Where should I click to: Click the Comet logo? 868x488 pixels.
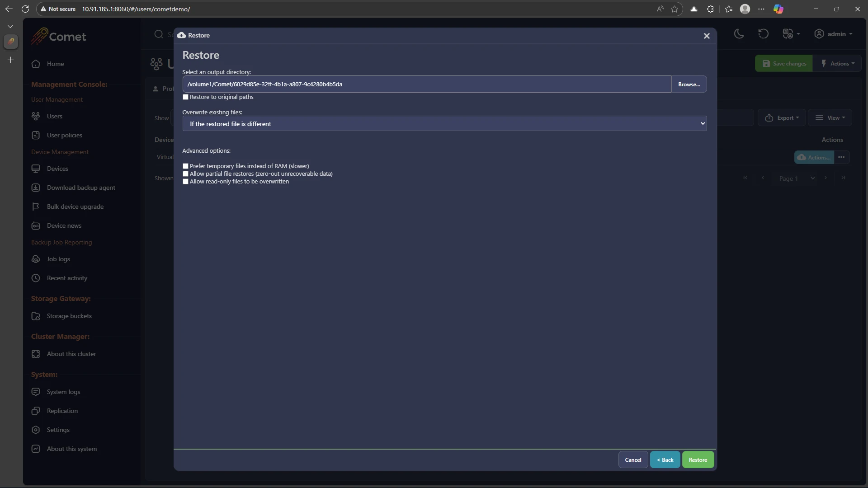pyautogui.click(x=58, y=37)
